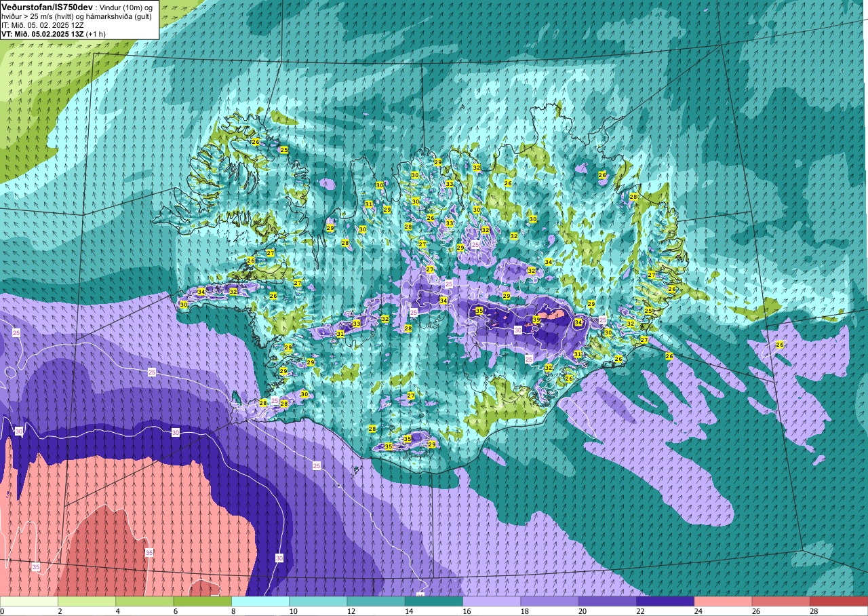Viewport: 868px width, 616px height.
Task: Click the legend scale tick label 16
Action: (467, 611)
